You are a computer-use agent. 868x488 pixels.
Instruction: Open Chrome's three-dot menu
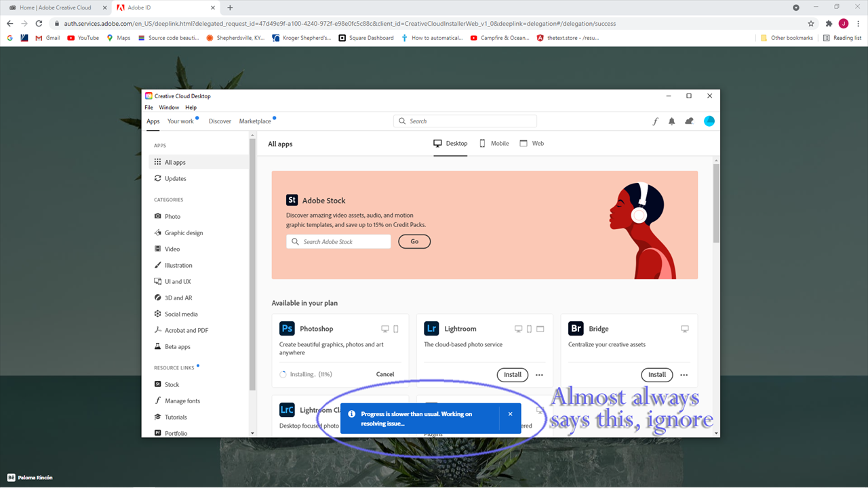click(859, 23)
